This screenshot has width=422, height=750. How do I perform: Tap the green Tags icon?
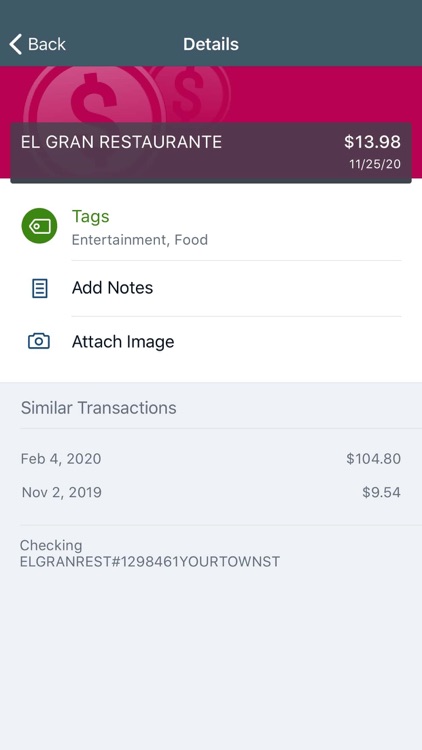39,226
